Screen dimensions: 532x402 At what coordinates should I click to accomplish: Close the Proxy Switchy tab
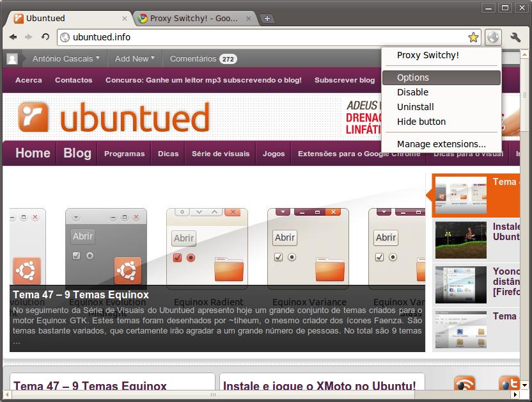[249, 19]
